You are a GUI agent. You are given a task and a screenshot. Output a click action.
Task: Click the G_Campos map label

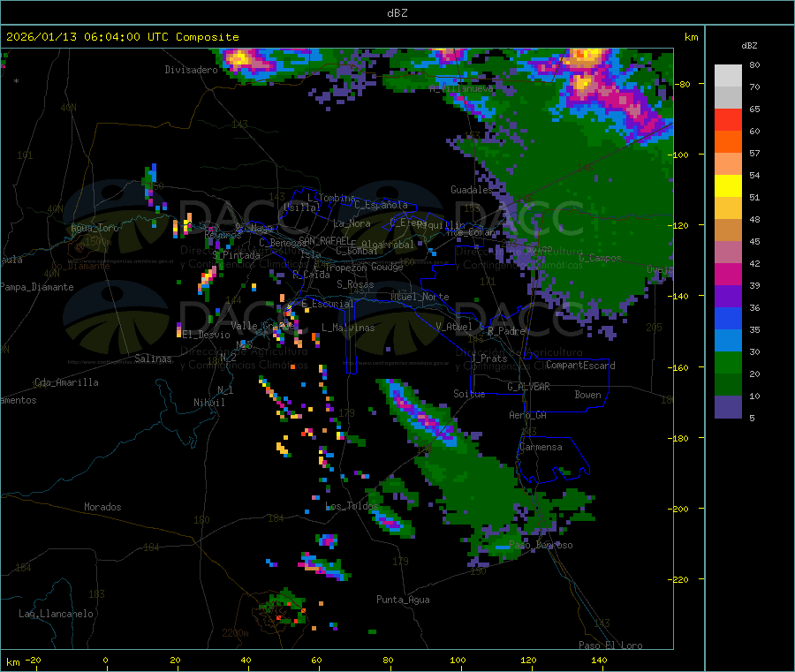coord(600,258)
